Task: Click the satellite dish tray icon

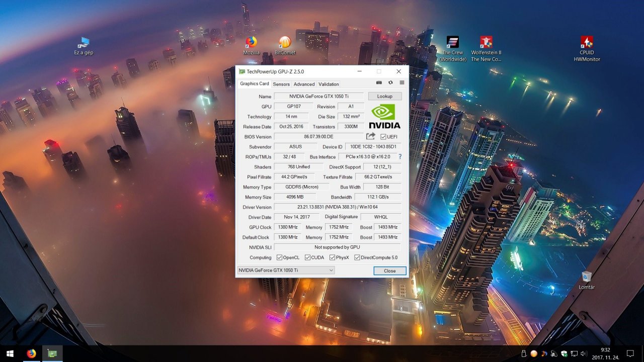Action: tap(554, 353)
